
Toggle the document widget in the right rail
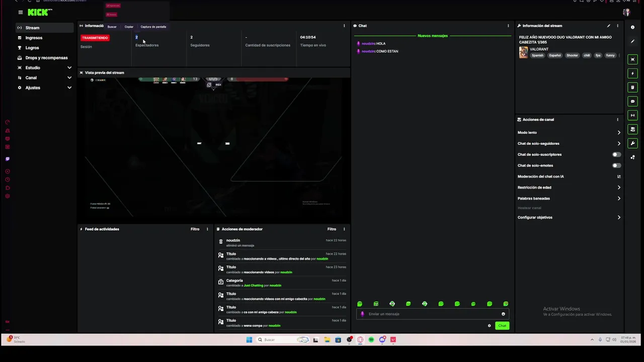(632, 87)
